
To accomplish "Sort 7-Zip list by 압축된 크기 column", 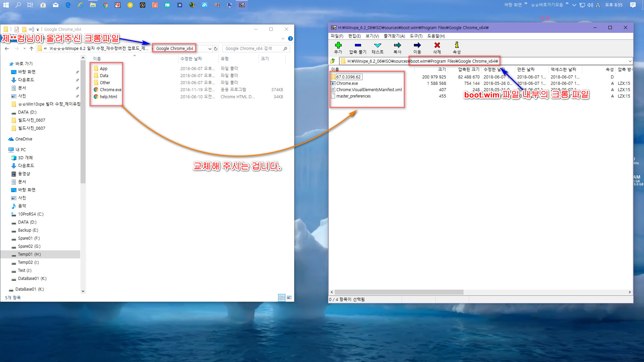I will 469,69.
